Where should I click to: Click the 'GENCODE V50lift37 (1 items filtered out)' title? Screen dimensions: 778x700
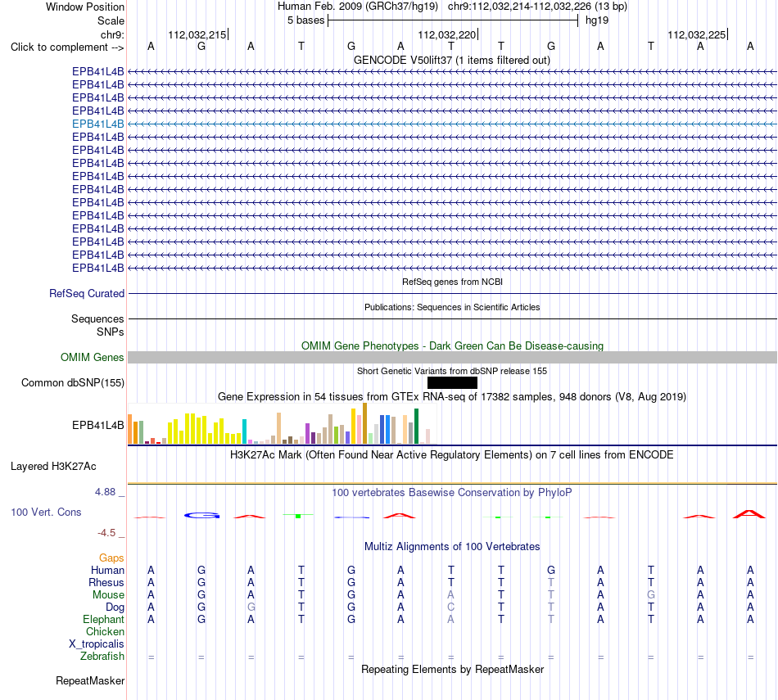tap(452, 60)
